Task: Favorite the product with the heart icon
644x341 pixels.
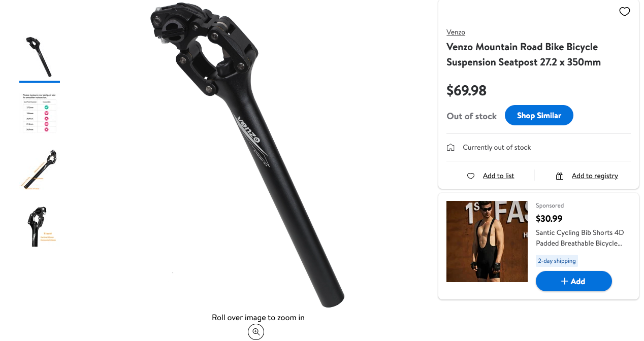Action: pyautogui.click(x=625, y=12)
